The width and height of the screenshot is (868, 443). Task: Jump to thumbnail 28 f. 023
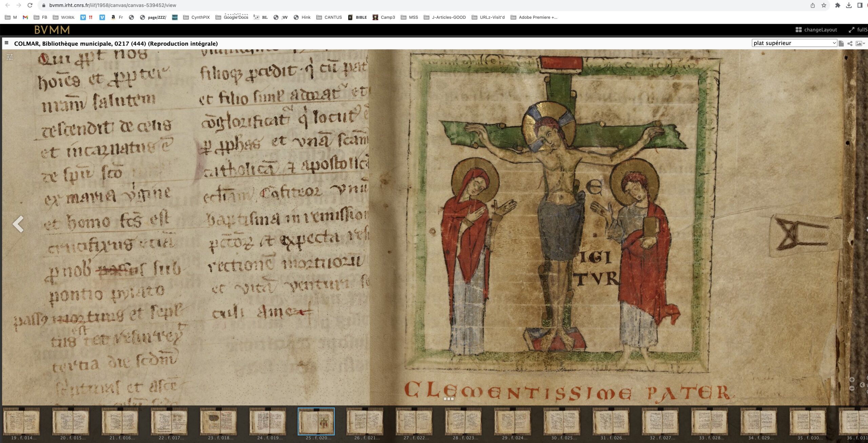click(x=463, y=421)
